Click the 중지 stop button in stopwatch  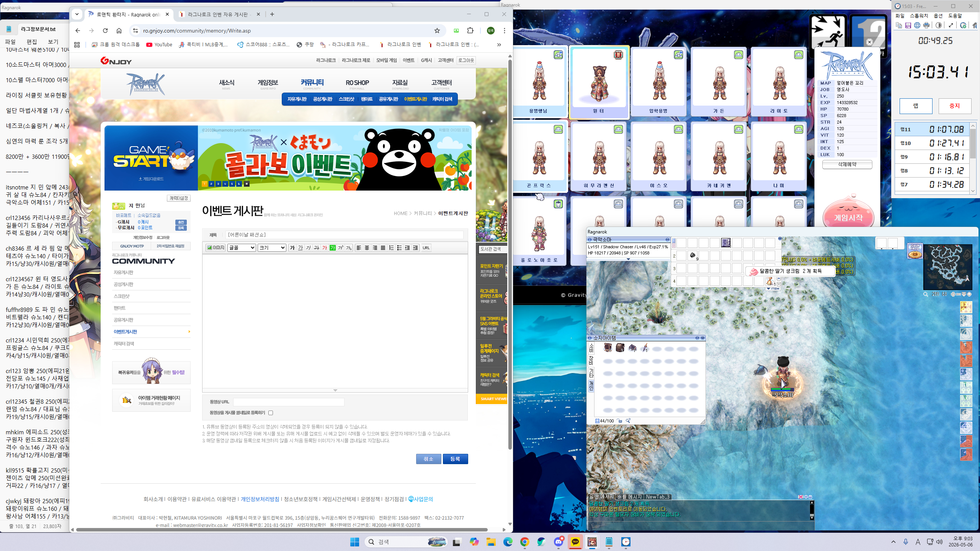click(x=955, y=106)
